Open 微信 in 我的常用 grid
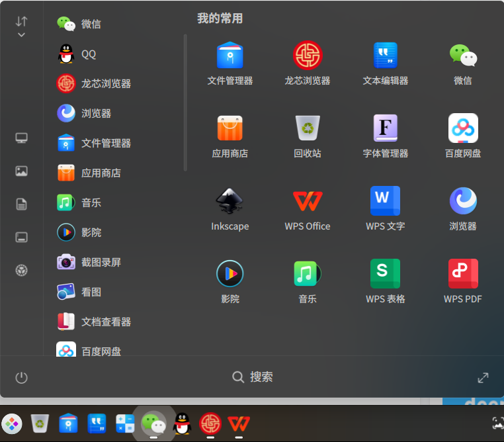This screenshot has height=442, width=504. tap(463, 64)
